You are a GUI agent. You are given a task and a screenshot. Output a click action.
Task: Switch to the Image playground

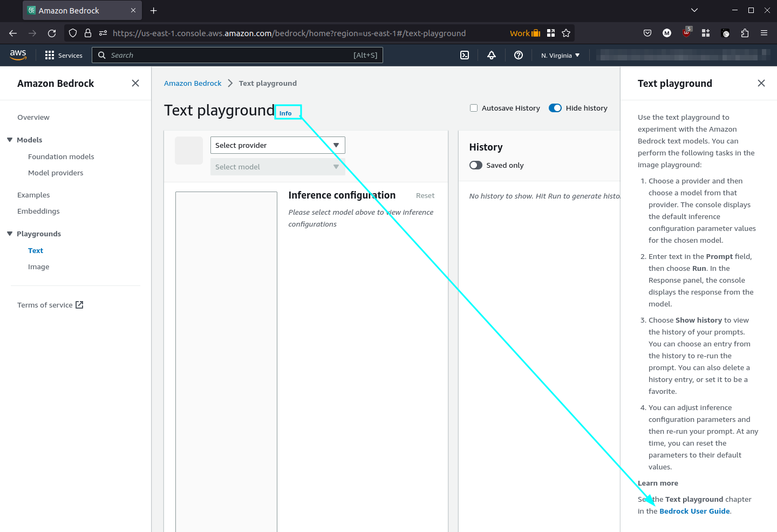pyautogui.click(x=38, y=267)
